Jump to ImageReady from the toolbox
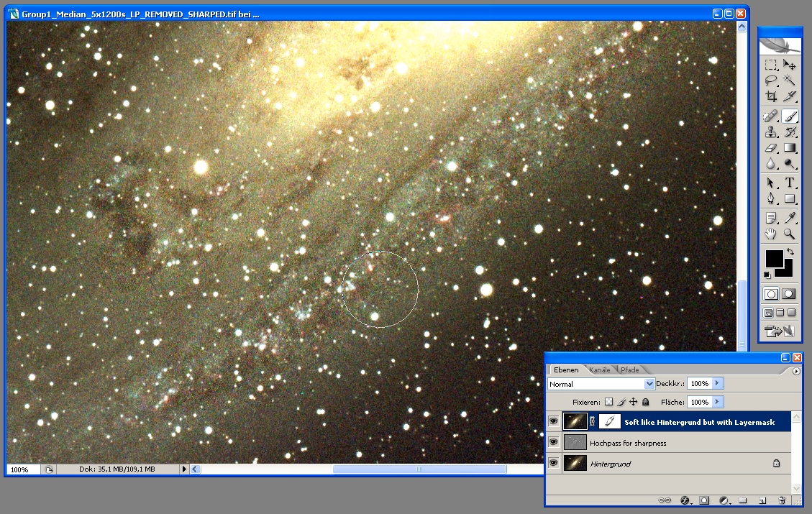This screenshot has width=812, height=514. pyautogui.click(x=780, y=331)
